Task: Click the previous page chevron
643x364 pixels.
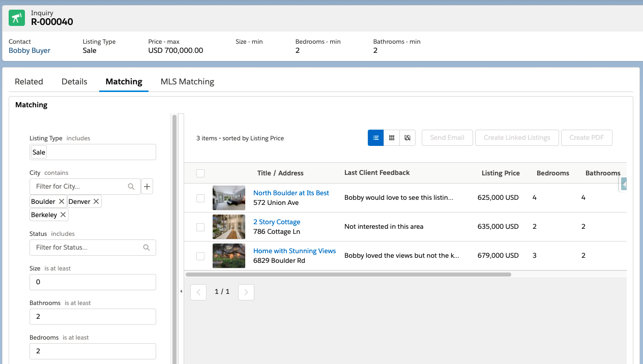Action: coord(198,292)
